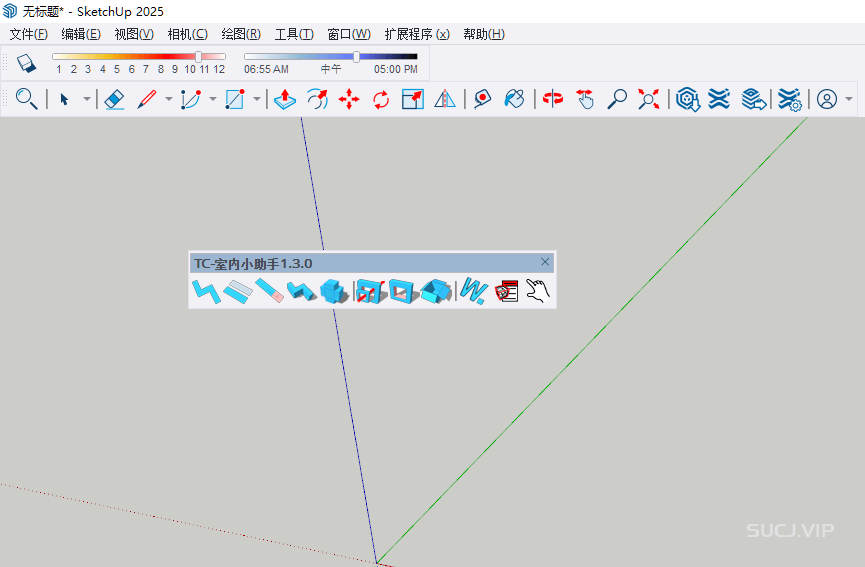Viewport: 865px width, 567px height.
Task: Click the blue open box icon in TC toolbar
Action: pos(436,291)
